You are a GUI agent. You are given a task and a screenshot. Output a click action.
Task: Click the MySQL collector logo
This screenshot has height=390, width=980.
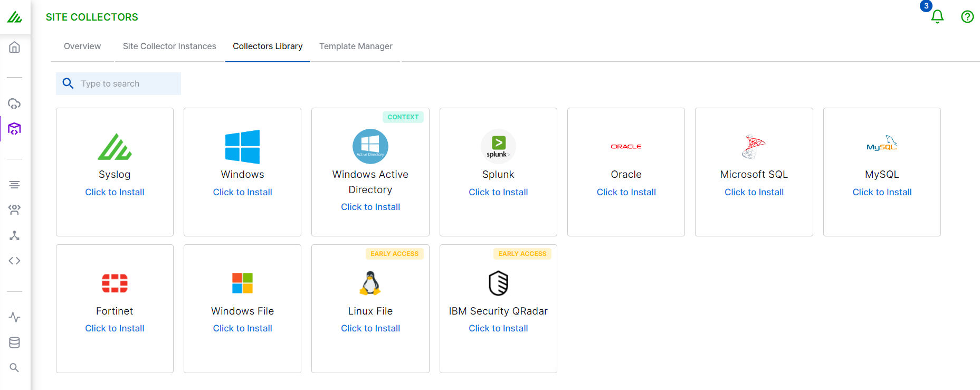[x=882, y=144]
